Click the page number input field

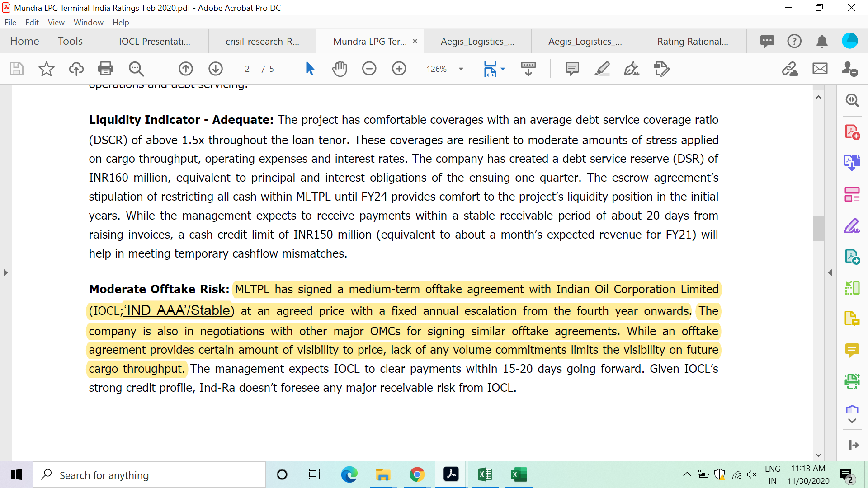click(247, 69)
